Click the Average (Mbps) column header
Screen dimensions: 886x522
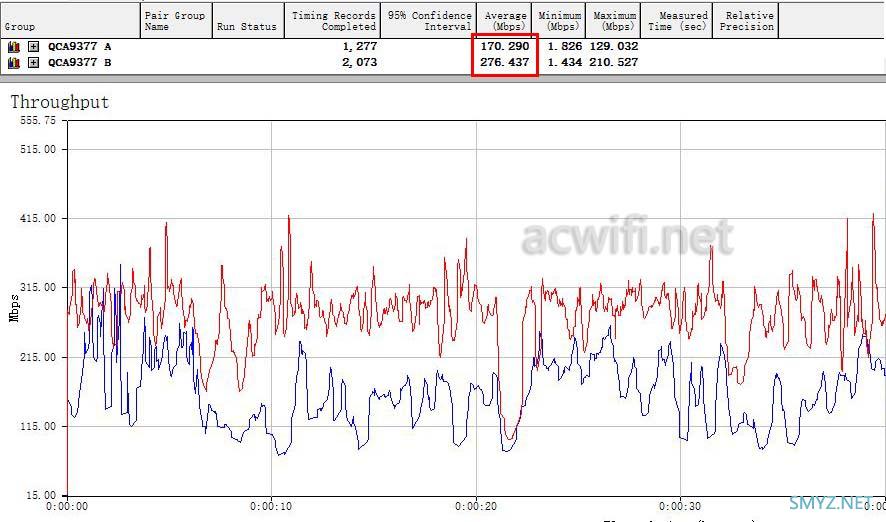coord(504,21)
